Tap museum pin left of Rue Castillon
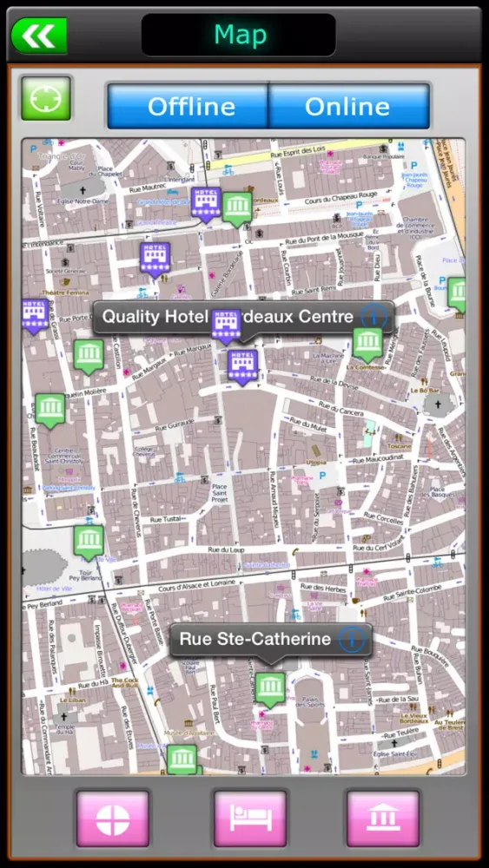Viewport: 489px width, 868px height. tap(89, 356)
